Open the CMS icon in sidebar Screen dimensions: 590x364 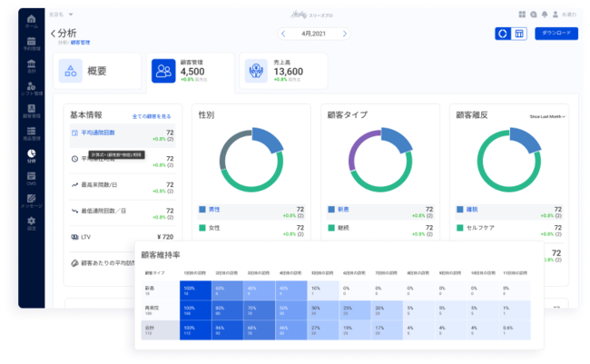[31, 176]
